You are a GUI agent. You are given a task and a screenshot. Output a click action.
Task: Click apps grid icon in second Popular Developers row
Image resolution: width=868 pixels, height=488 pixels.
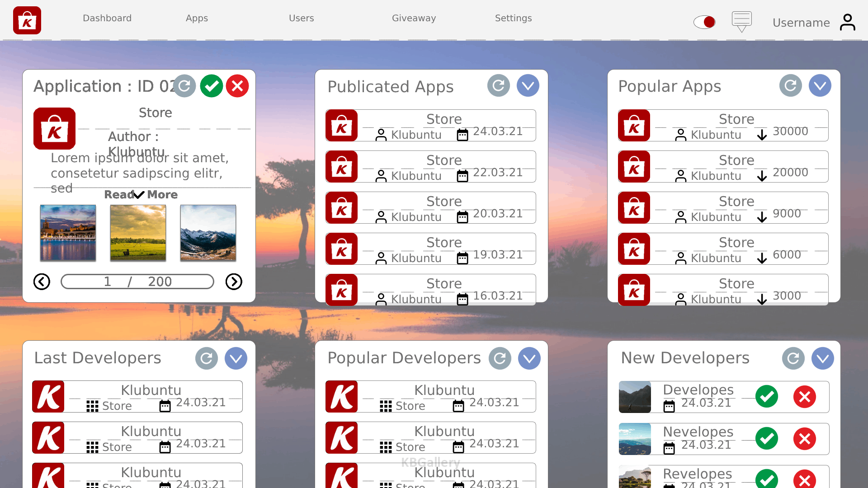[x=386, y=447]
